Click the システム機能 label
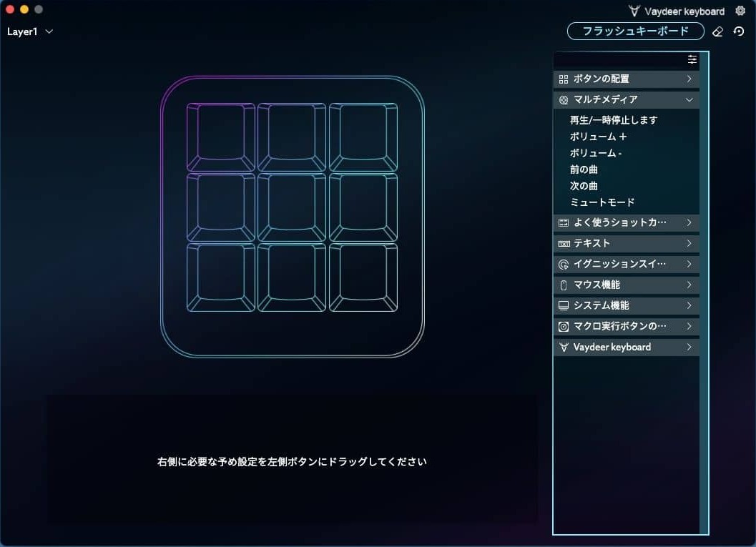The image size is (756, 547). click(602, 305)
